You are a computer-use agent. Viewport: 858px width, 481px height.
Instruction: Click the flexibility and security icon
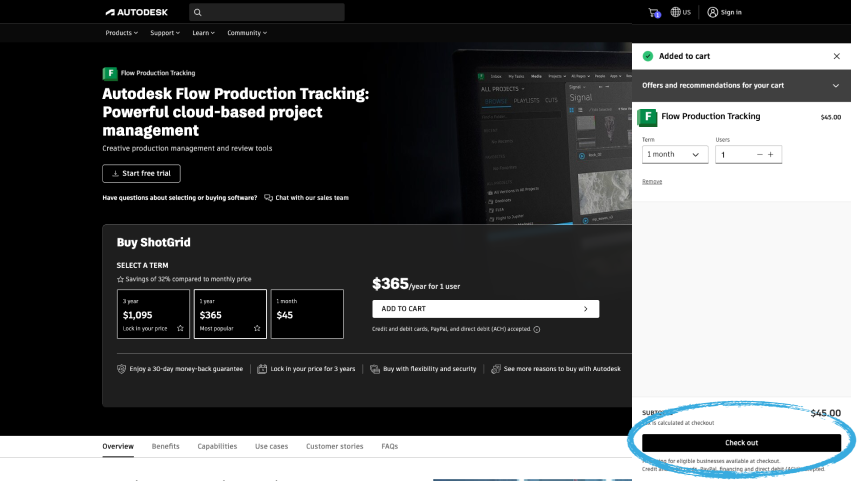[375, 369]
